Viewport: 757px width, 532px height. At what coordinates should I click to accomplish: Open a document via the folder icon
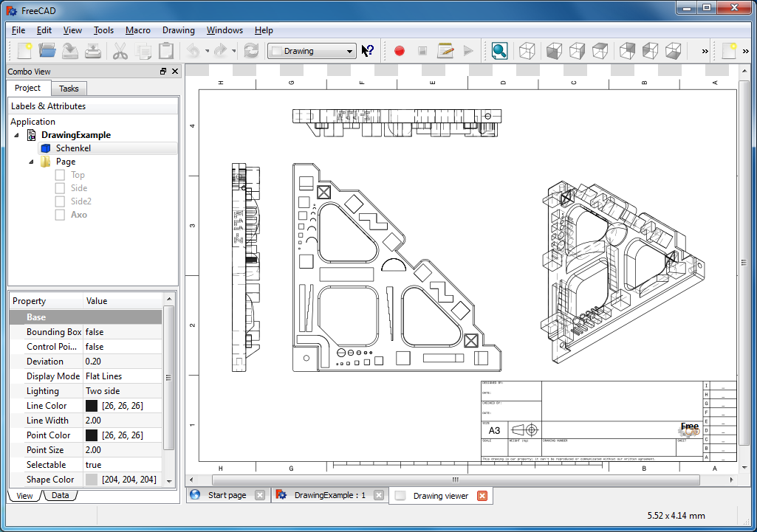[x=46, y=50]
